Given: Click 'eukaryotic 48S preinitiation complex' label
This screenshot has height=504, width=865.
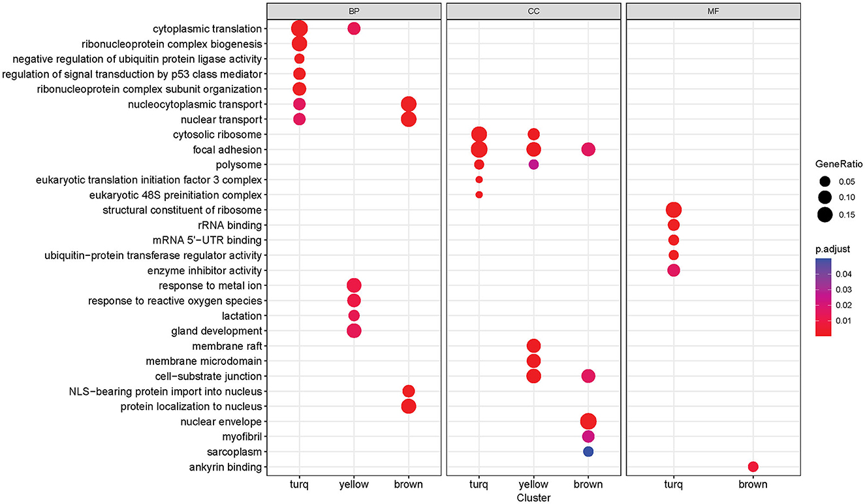Looking at the screenshot, I should 177,195.
